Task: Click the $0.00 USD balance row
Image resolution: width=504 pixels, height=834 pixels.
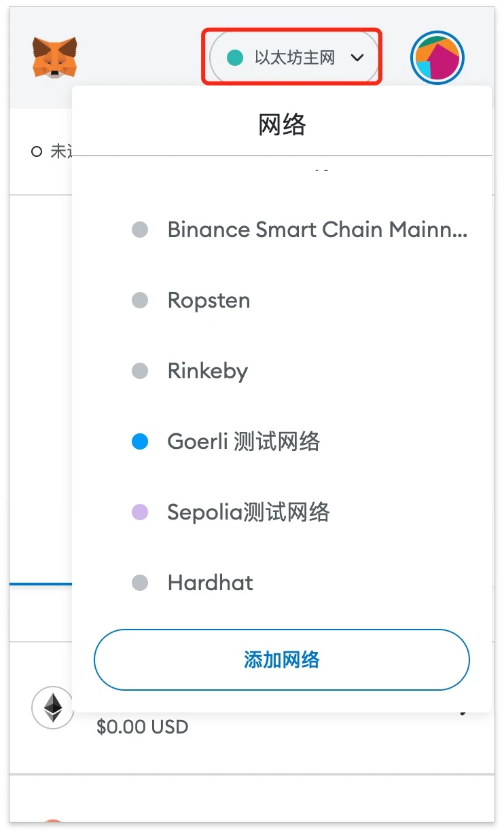Action: (x=142, y=727)
